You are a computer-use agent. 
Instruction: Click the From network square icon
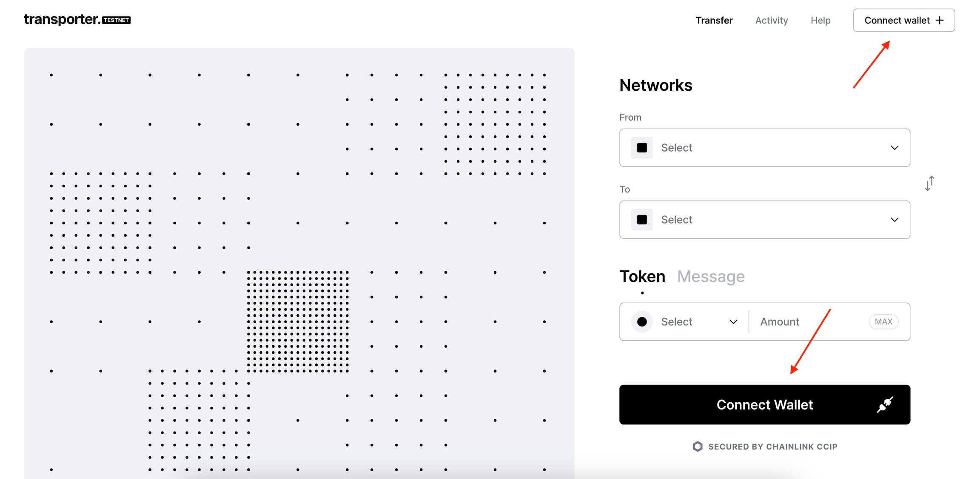pos(642,148)
